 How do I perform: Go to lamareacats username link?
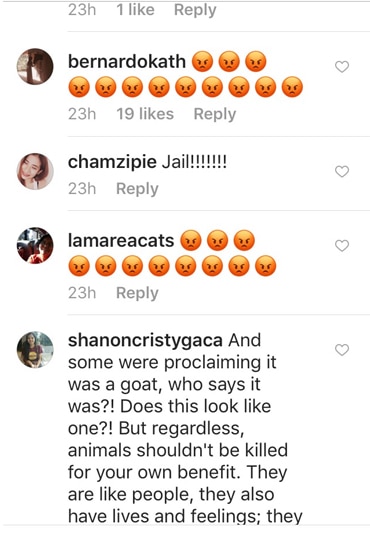tap(121, 240)
